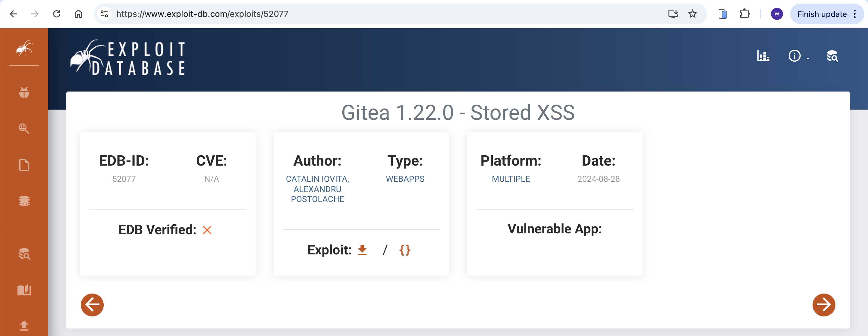Click the Vulnerable App label
This screenshot has width=868, height=336.
click(x=555, y=229)
